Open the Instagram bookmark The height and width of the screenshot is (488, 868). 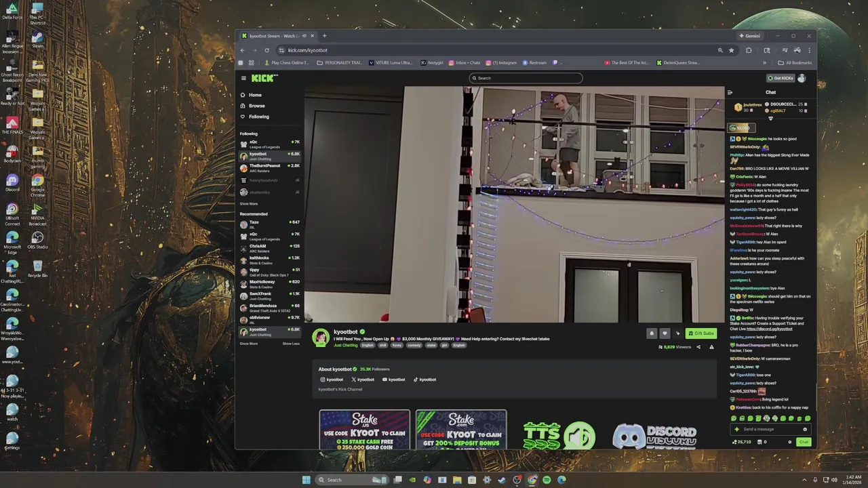[x=502, y=62]
